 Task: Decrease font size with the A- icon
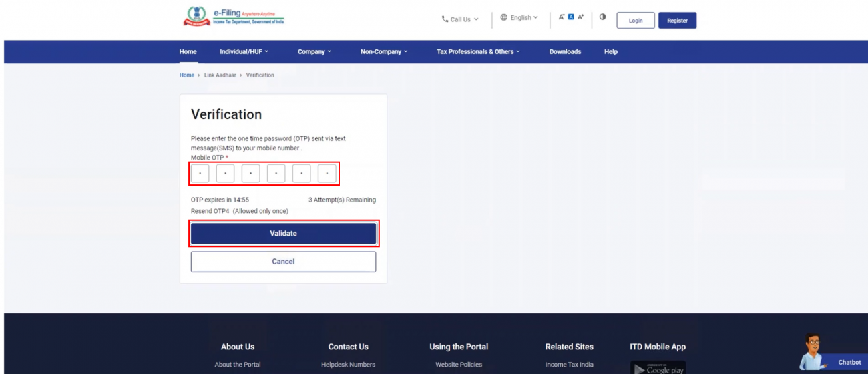tap(562, 17)
